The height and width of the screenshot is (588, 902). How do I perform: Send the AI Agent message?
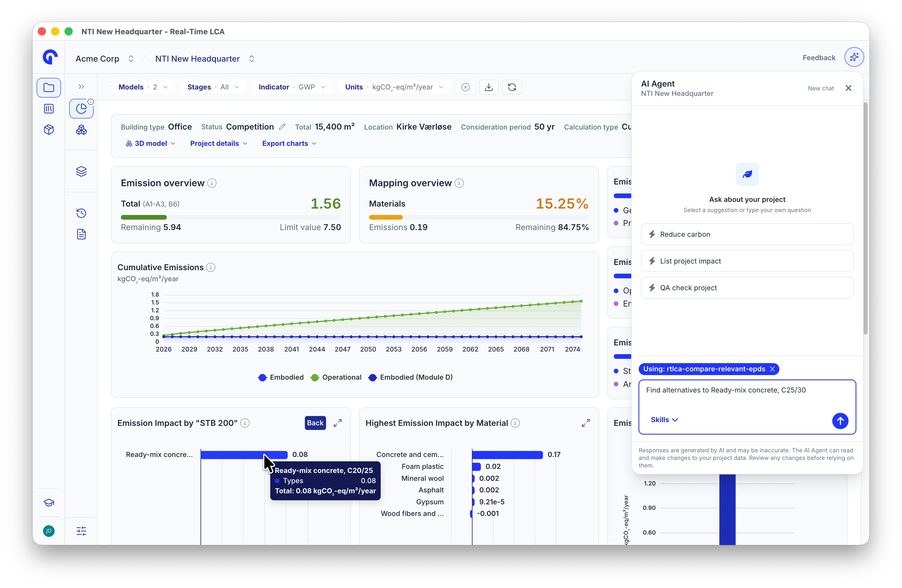tap(840, 421)
